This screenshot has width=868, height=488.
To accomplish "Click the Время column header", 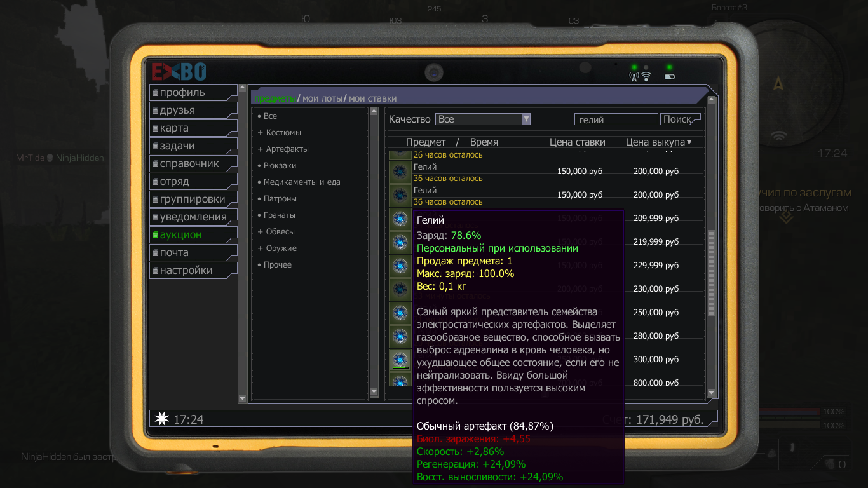I will point(484,142).
